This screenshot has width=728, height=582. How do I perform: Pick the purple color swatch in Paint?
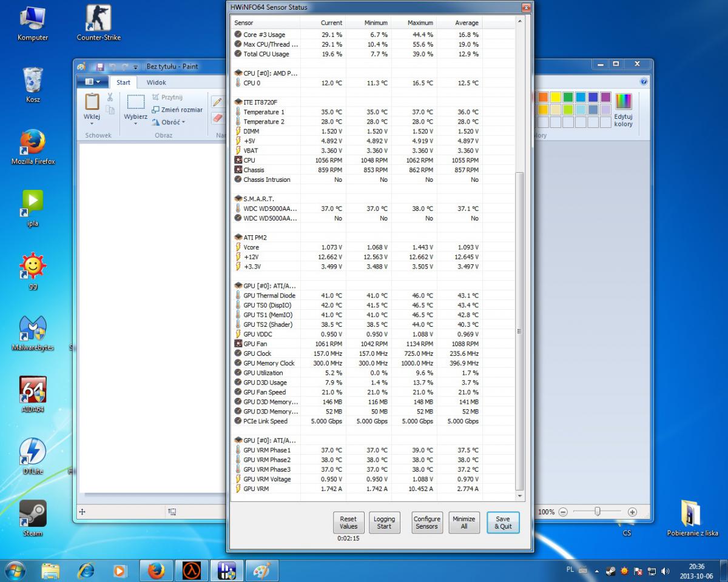[605, 97]
